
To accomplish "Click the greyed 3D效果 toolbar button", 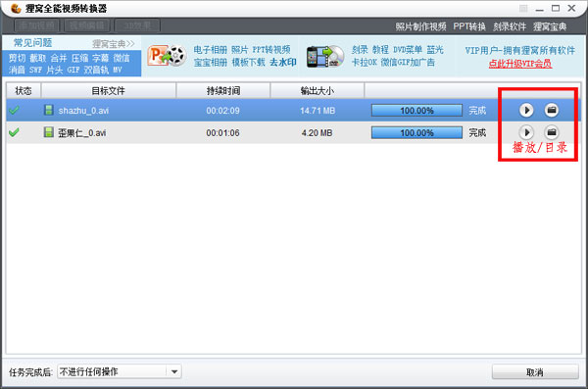I will point(137,25).
